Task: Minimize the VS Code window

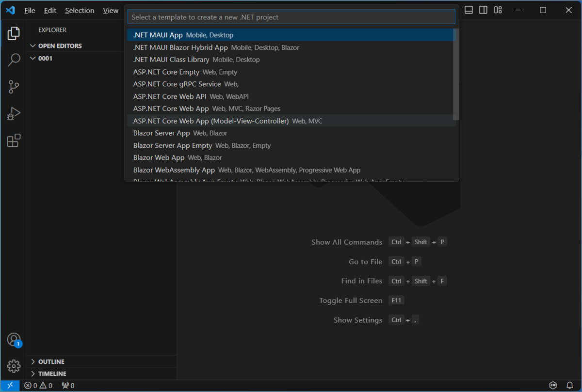Action: [x=517, y=10]
